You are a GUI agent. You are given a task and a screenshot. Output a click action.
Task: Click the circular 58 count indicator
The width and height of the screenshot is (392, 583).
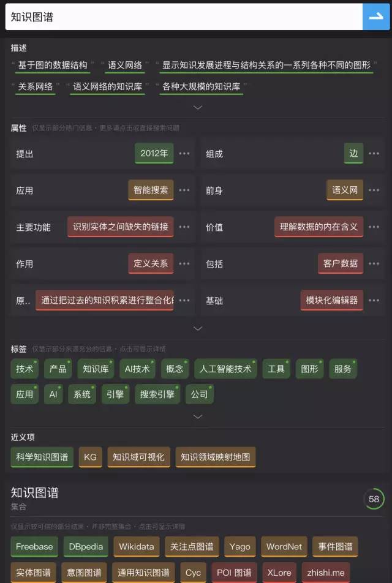tap(374, 499)
